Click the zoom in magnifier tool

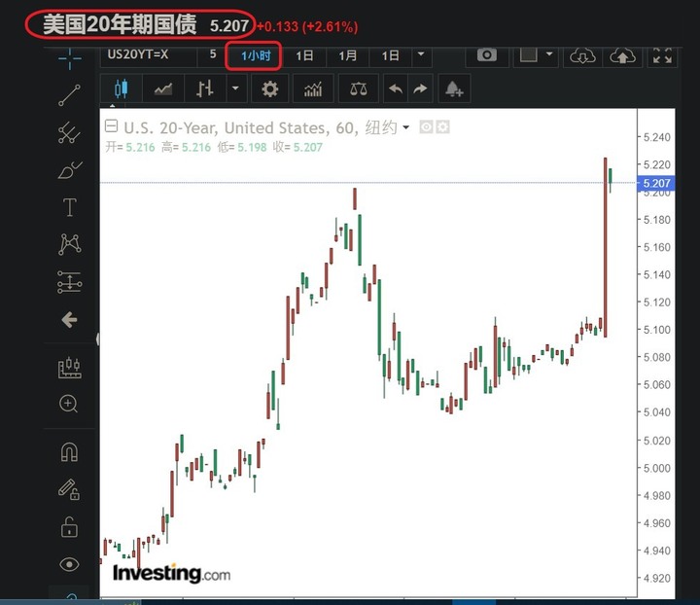click(69, 404)
